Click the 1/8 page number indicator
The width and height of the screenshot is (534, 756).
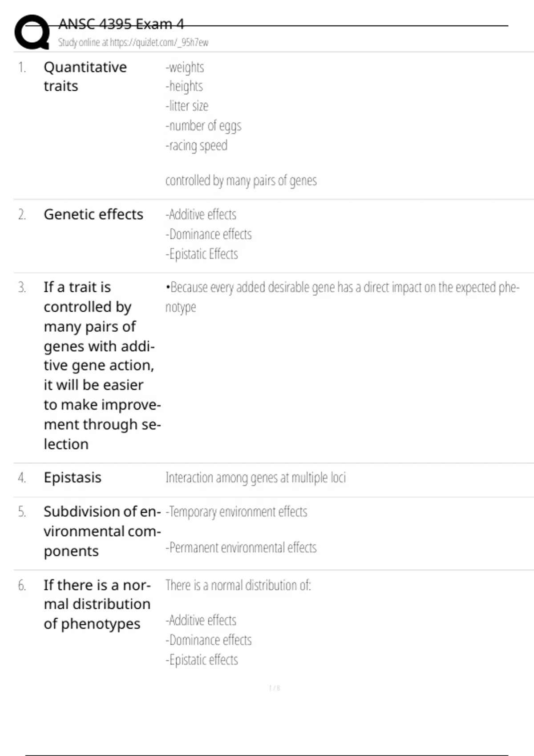coord(275,688)
